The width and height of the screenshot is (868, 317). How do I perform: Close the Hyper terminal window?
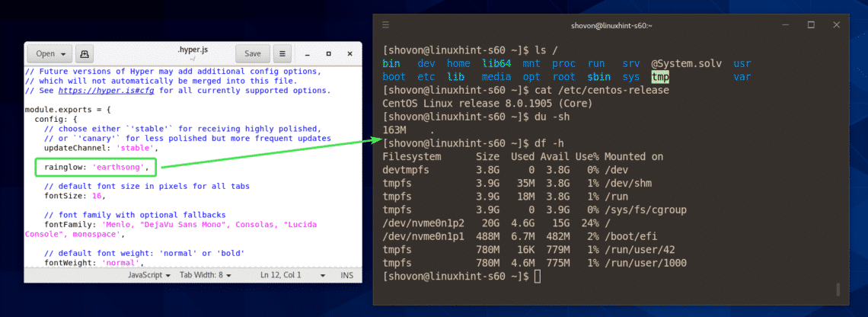838,25
